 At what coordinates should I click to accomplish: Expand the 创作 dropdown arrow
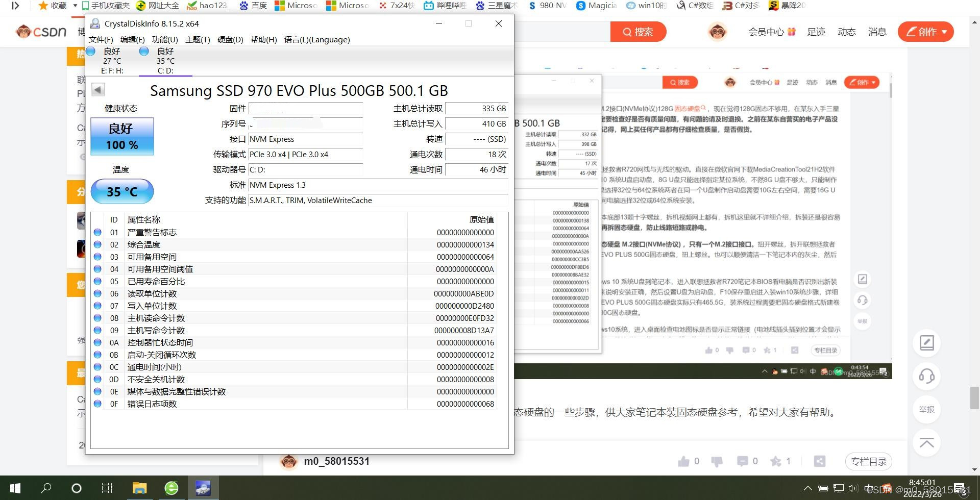click(944, 32)
